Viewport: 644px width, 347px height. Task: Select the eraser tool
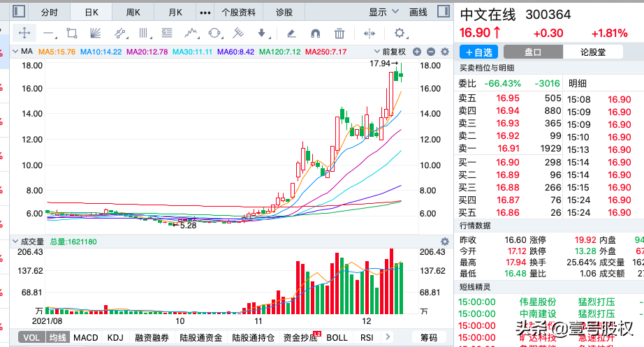coord(291,34)
